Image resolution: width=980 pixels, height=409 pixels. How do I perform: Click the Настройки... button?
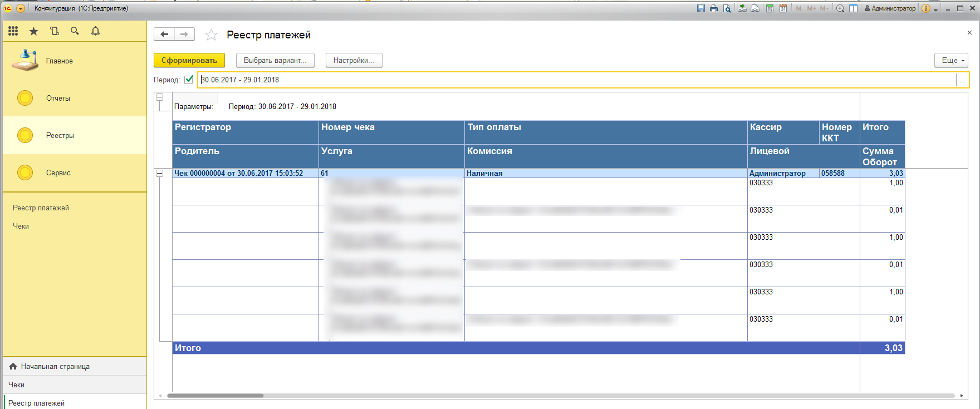[354, 60]
